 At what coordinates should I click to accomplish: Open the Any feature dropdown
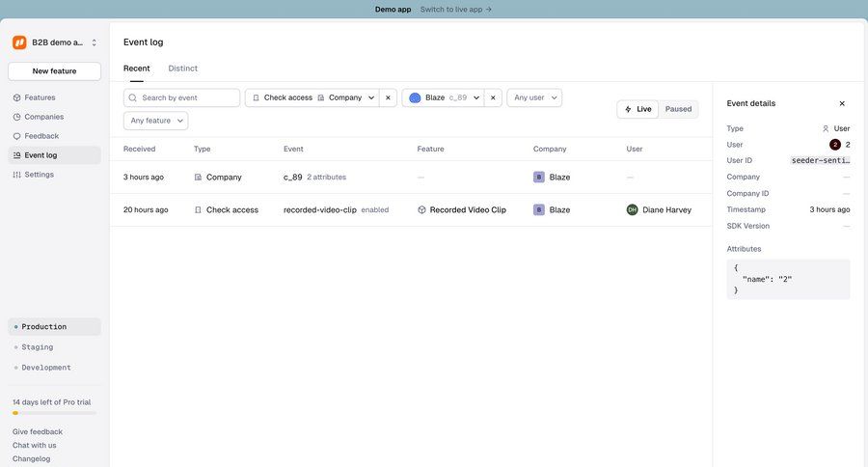pyautogui.click(x=155, y=121)
